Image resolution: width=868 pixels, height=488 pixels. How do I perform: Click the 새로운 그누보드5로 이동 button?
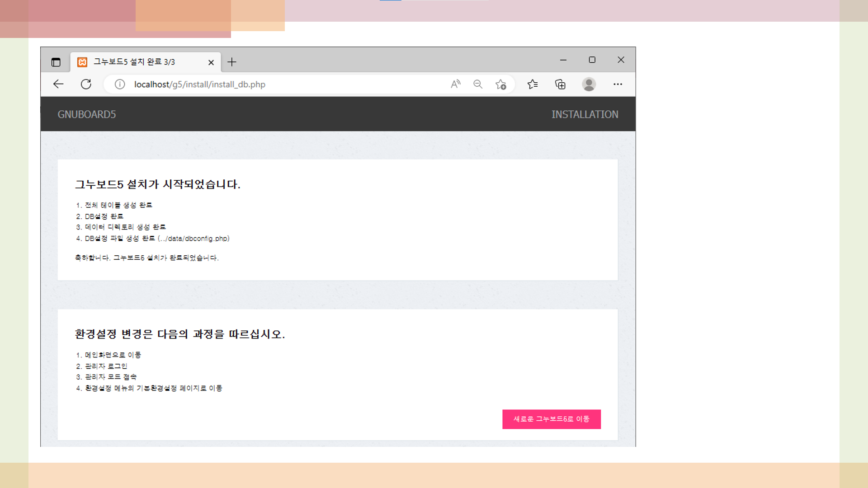point(551,419)
